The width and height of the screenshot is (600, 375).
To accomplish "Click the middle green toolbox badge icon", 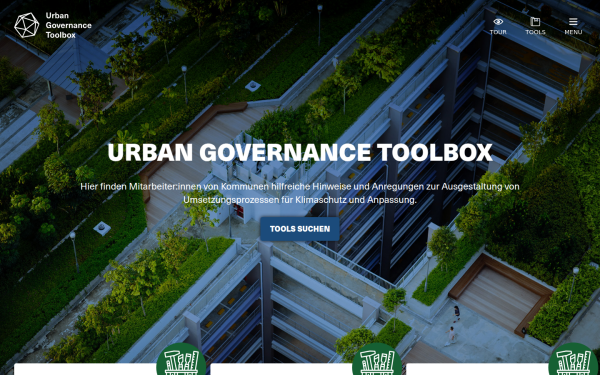I will pyautogui.click(x=377, y=360).
